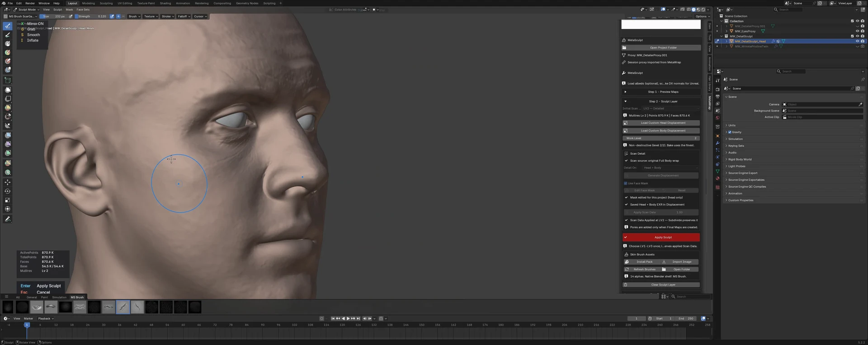Image resolution: width=868 pixels, height=345 pixels.
Task: Click the Install Pack button
Action: click(642, 262)
